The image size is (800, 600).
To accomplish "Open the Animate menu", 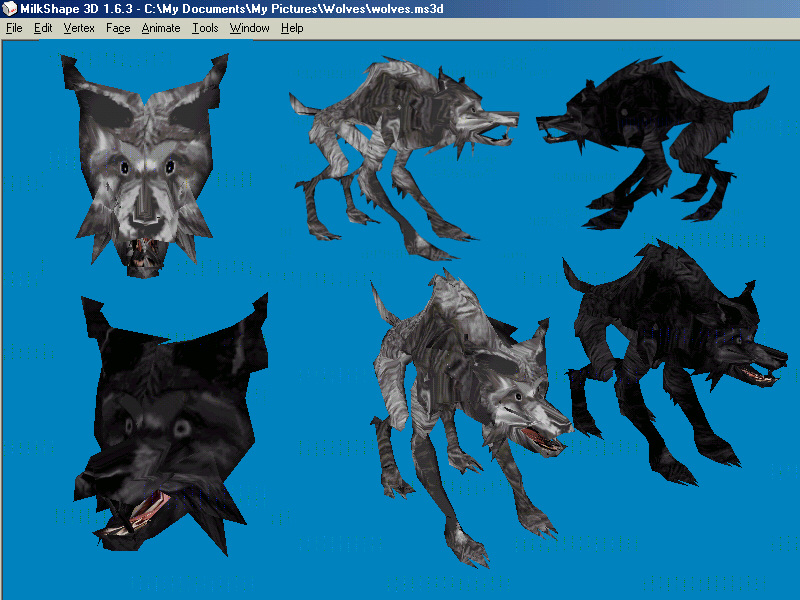I will click(160, 28).
